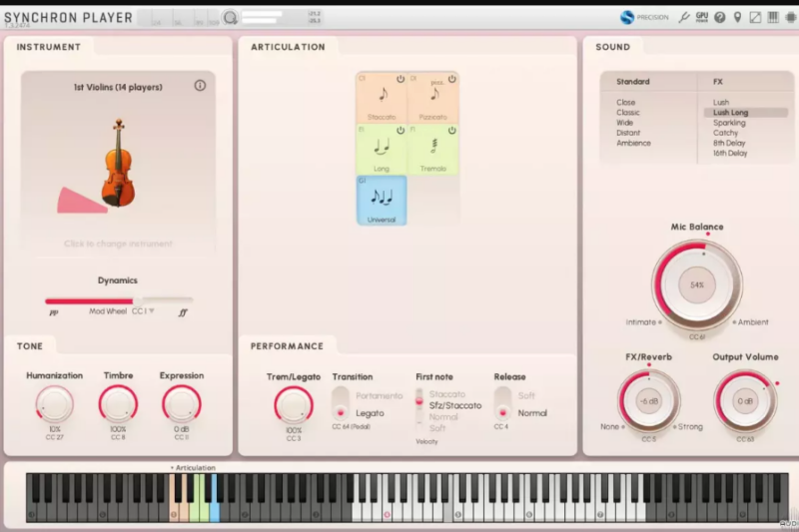Image resolution: width=799 pixels, height=532 pixels.
Task: Click the Humanization knob
Action: (55, 403)
